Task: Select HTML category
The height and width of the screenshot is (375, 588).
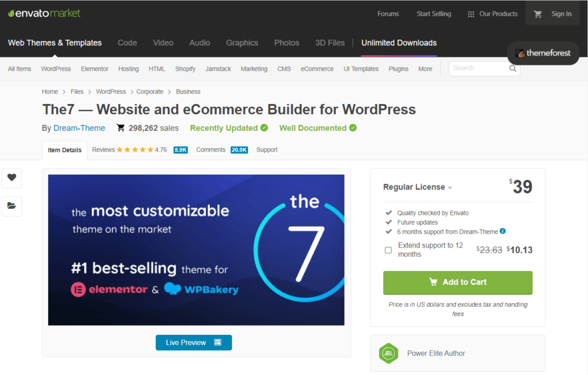Action: [x=157, y=69]
